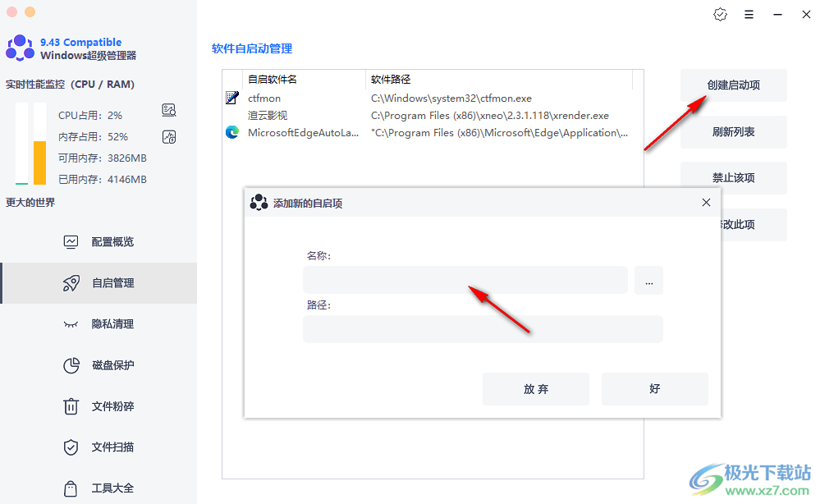Click the 内存占用: 52% text
Image resolution: width=820 pixels, height=504 pixels.
93,136
